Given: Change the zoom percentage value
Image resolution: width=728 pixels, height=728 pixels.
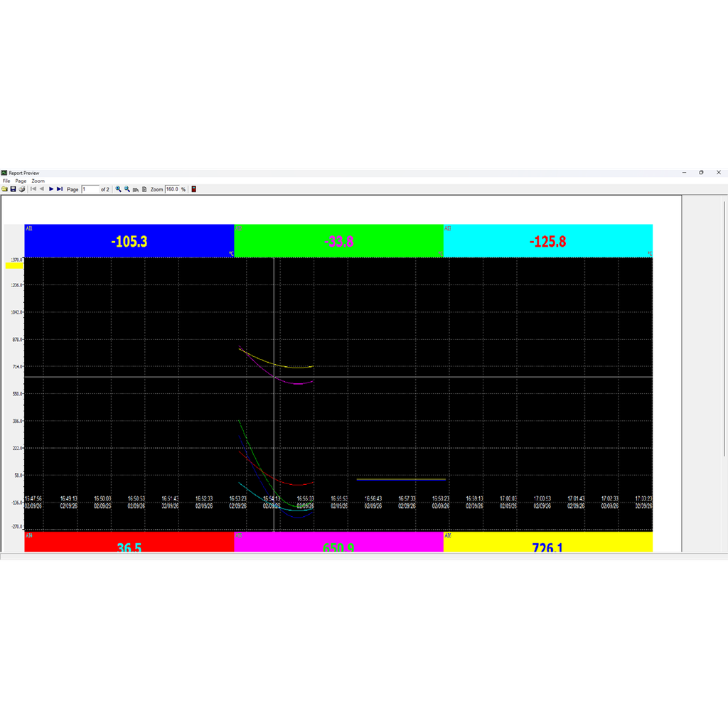Looking at the screenshot, I should click(x=173, y=189).
